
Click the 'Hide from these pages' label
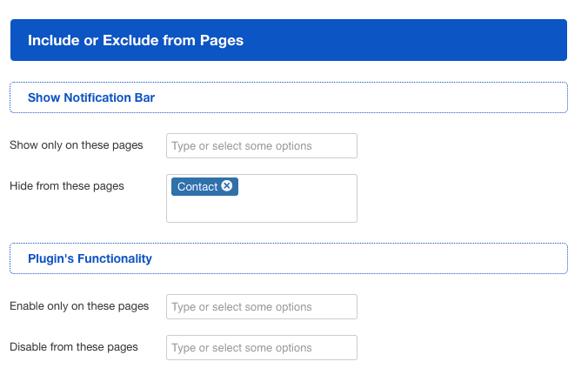click(66, 186)
